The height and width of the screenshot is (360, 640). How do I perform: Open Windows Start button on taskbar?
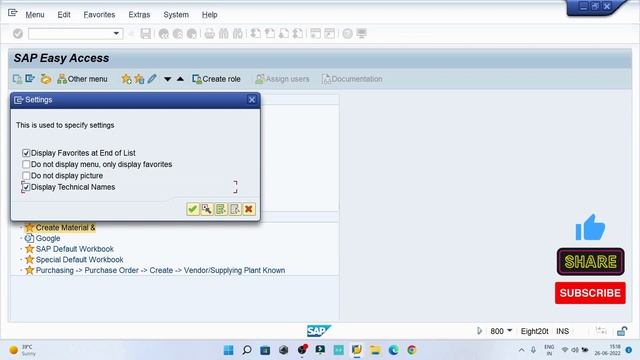pyautogui.click(x=229, y=350)
